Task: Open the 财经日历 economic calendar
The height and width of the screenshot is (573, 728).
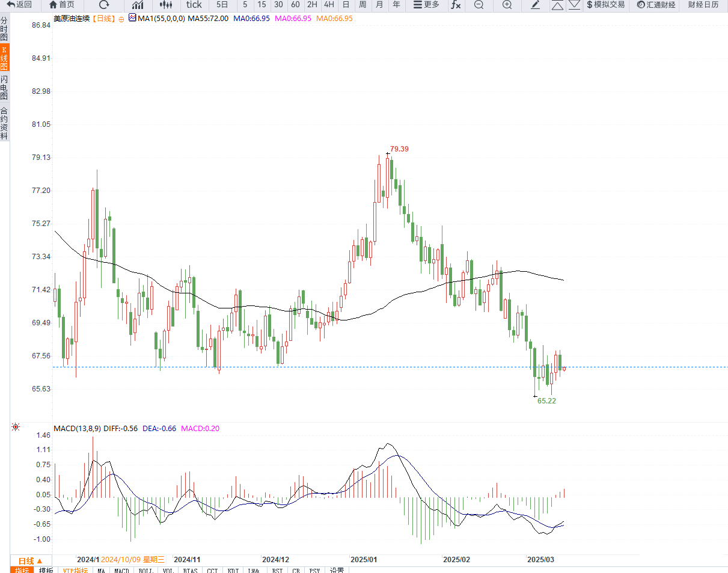Action: tap(703, 5)
